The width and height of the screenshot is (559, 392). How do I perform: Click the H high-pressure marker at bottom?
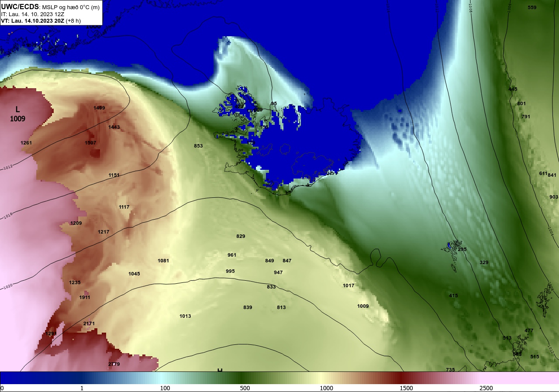coord(220,370)
